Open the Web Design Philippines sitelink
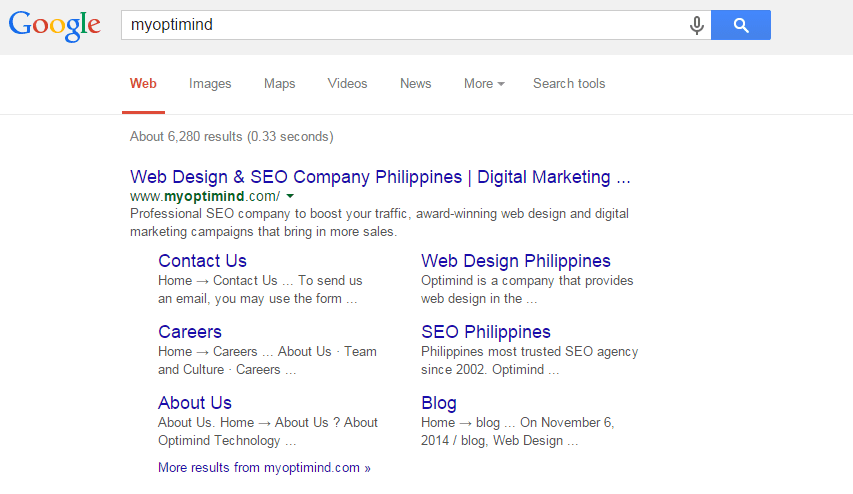 coord(516,261)
